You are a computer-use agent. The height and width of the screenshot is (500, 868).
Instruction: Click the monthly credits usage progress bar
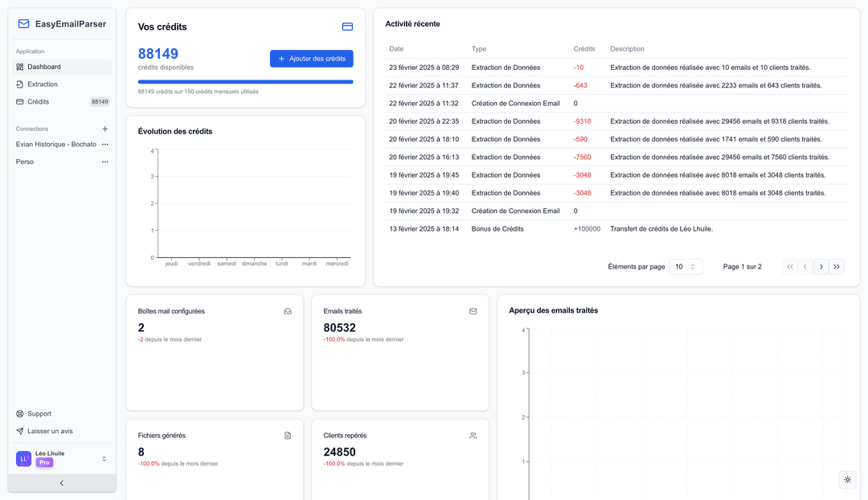tap(245, 82)
